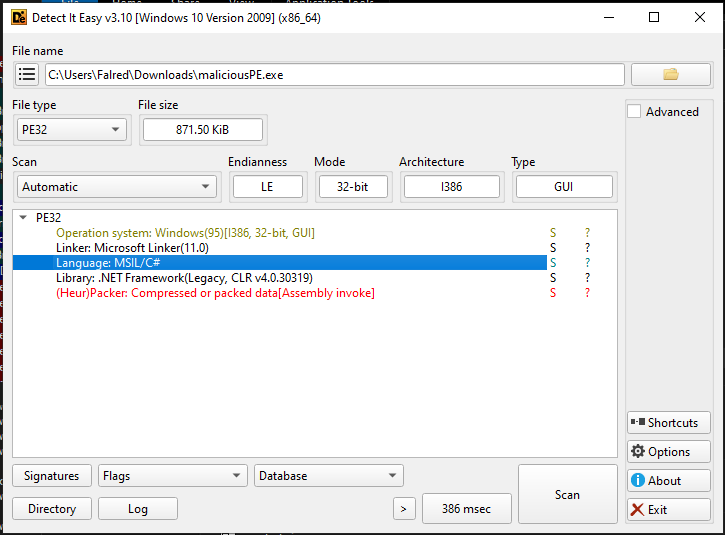The image size is (725, 535).
Task: Open the File type PE32 dropdown
Action: click(72, 129)
